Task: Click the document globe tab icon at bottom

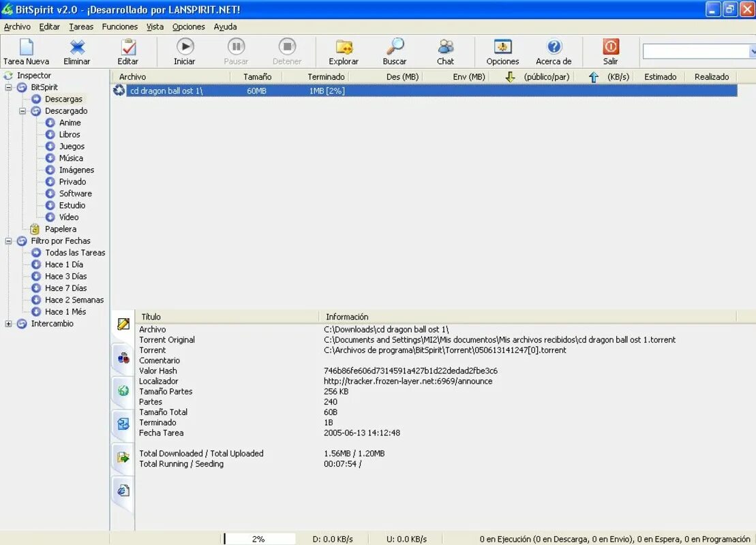Action: coord(123,490)
